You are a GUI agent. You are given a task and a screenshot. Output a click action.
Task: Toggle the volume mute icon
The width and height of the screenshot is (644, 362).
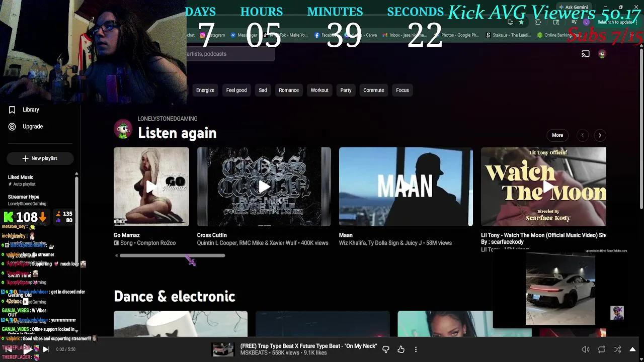(x=586, y=349)
